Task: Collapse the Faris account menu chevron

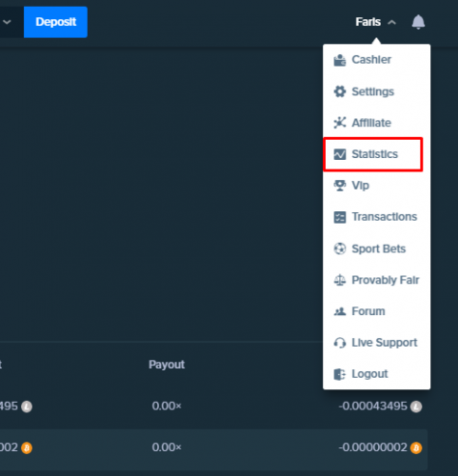Action: tap(392, 22)
